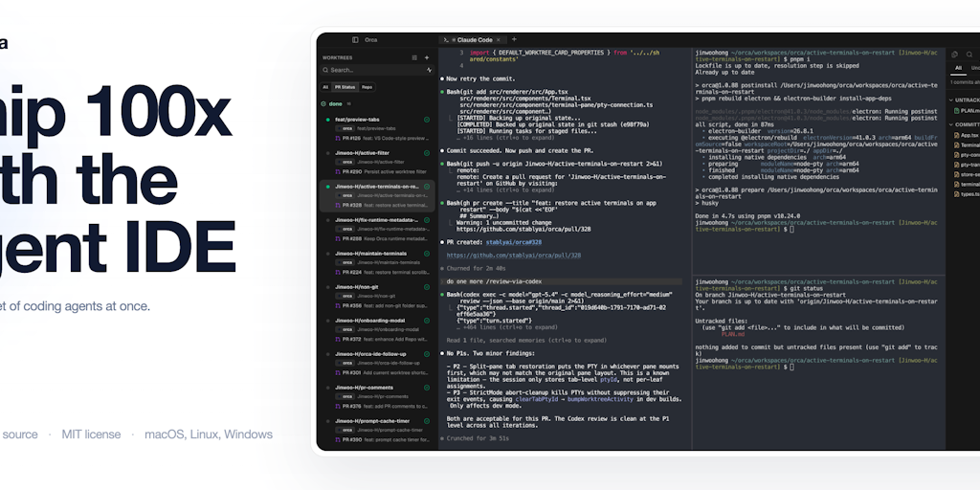
Task: Click the activity pulse icon beside search
Action: [x=427, y=70]
